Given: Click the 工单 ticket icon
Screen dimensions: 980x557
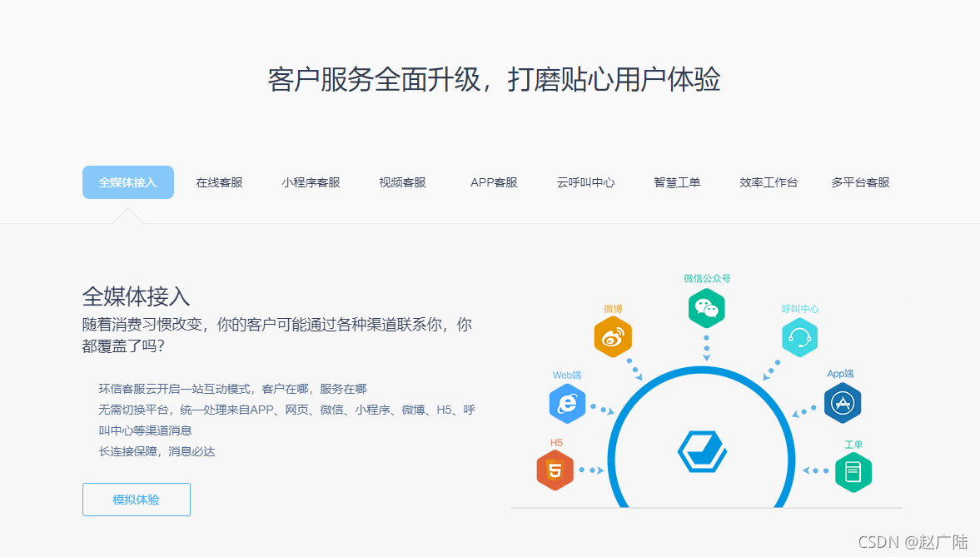Looking at the screenshot, I should click(853, 471).
